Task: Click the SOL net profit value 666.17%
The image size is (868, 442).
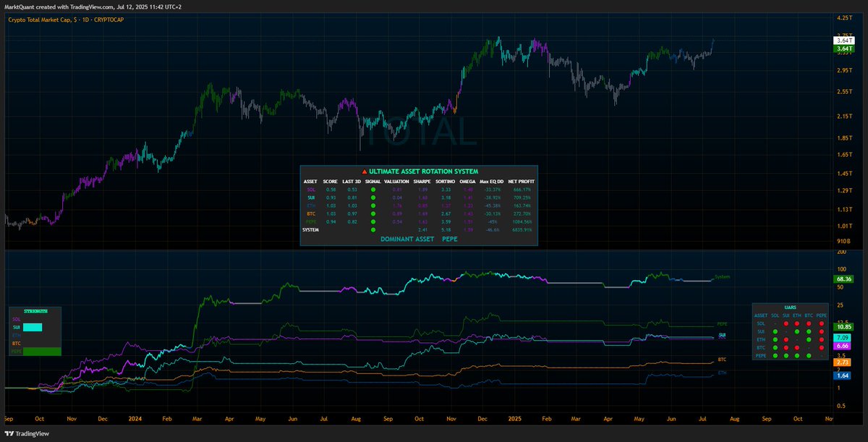Action: click(522, 190)
